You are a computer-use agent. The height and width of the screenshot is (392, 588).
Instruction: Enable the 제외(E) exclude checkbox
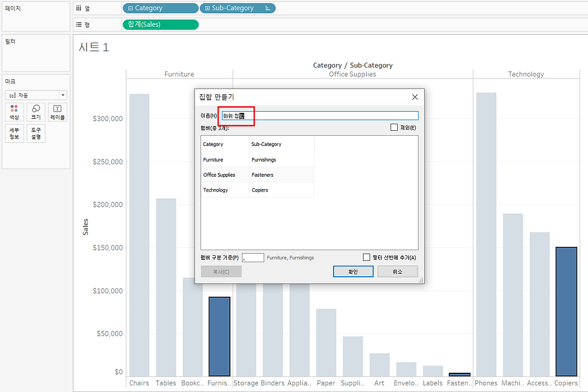pos(394,127)
